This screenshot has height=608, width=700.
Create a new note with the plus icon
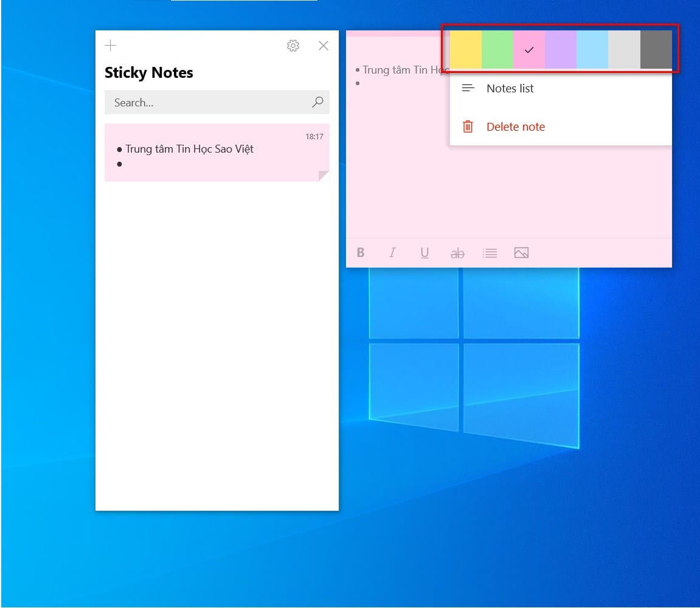coord(110,45)
